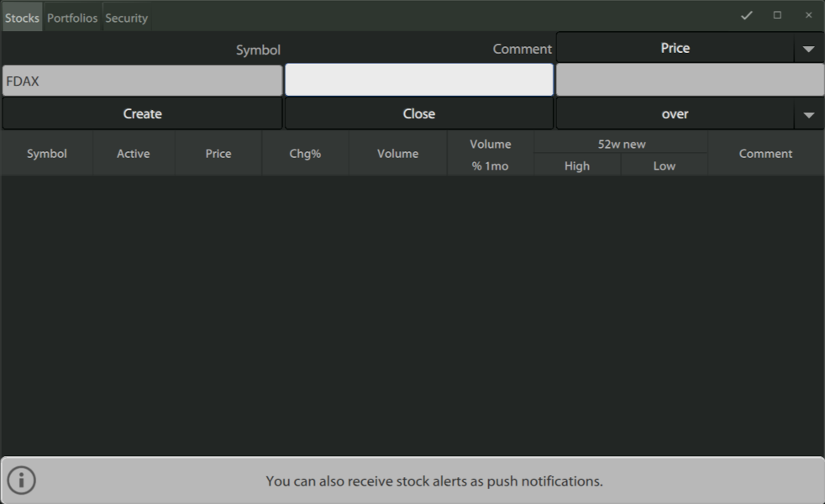Go to the Security tab
The width and height of the screenshot is (825, 504).
click(126, 18)
